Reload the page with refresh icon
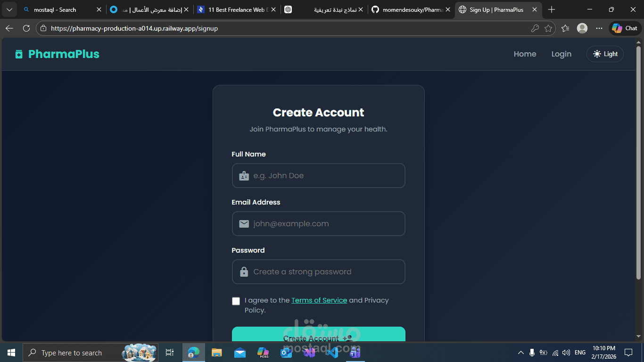Image resolution: width=644 pixels, height=362 pixels. (26, 28)
